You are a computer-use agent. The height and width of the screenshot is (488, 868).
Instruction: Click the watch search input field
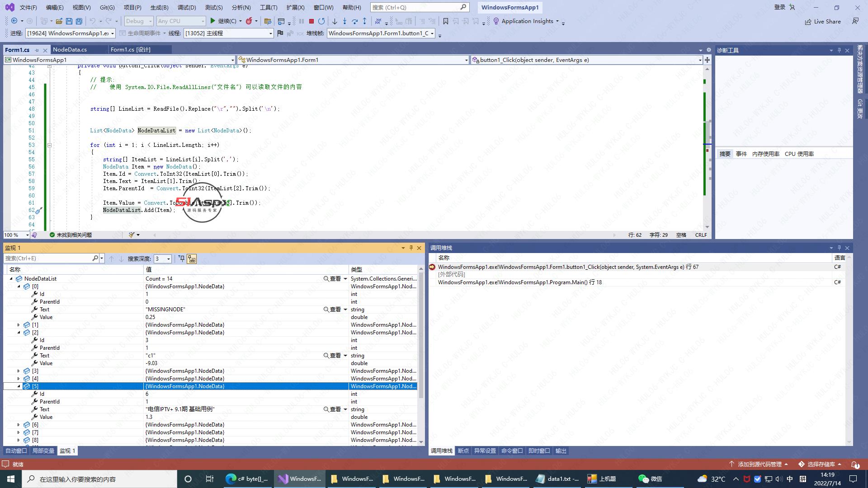tap(47, 258)
